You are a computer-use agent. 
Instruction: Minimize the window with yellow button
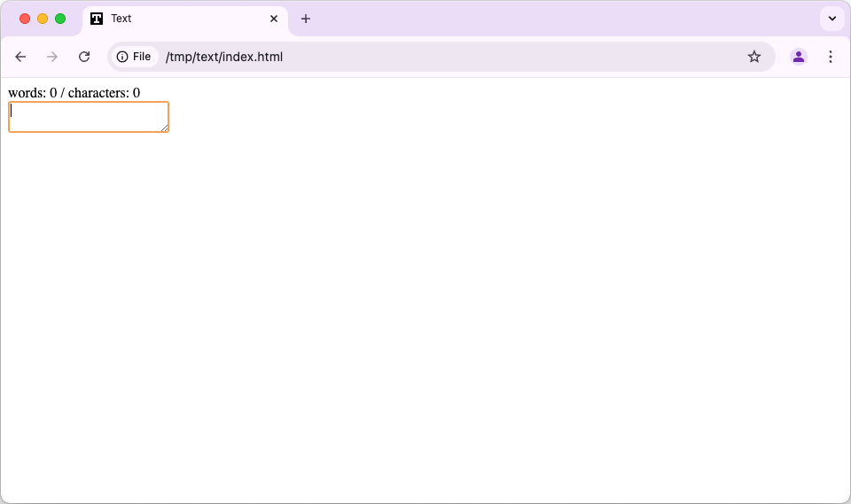pos(43,19)
